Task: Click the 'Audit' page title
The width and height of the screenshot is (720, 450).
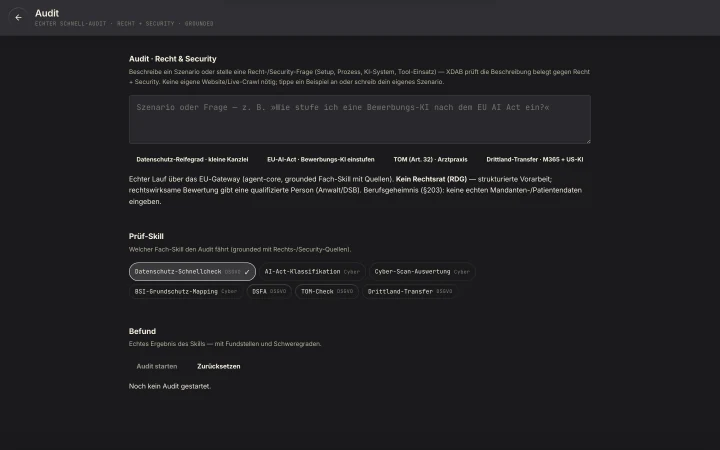Action: click(x=47, y=13)
